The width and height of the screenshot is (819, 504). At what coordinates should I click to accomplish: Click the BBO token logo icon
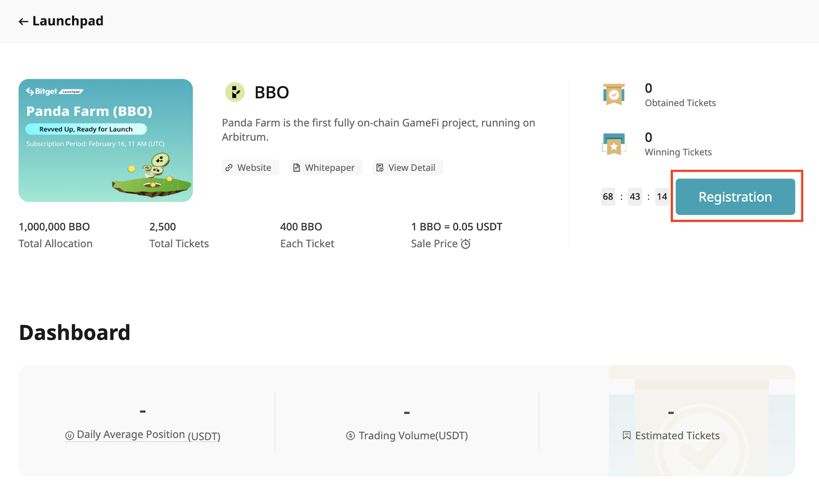pos(235,92)
